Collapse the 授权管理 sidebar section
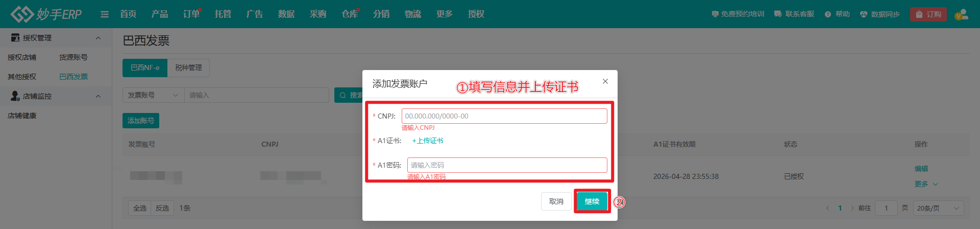The width and height of the screenshot is (980, 229). click(56, 38)
